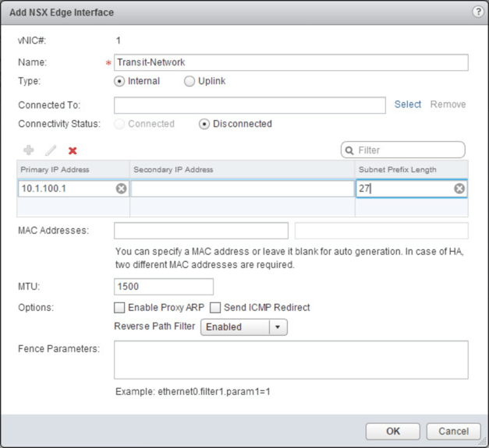
Task: Check the Send ICMP Redirect option
Action: click(215, 308)
